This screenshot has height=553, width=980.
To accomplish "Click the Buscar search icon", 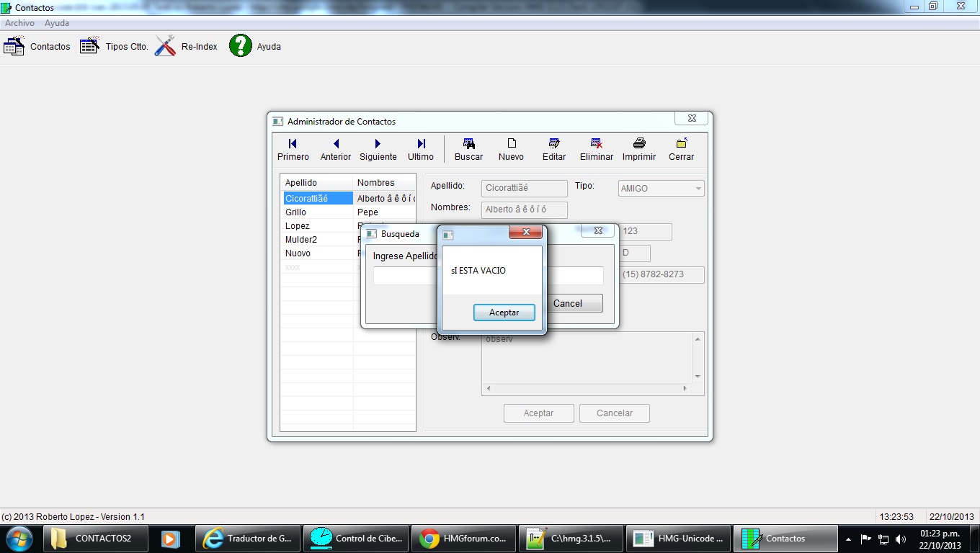I will [x=469, y=143].
